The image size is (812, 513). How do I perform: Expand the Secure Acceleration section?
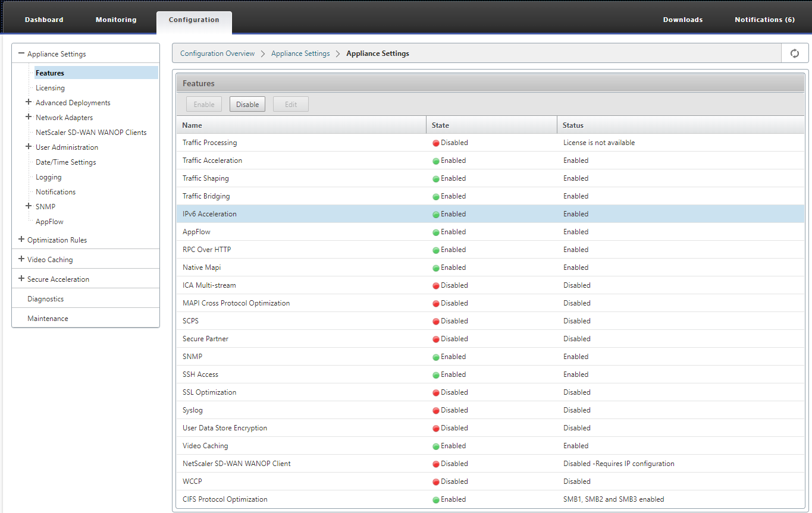point(21,279)
